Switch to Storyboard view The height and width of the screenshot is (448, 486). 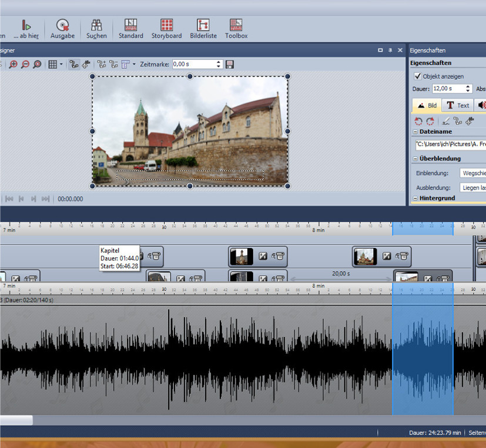[166, 28]
